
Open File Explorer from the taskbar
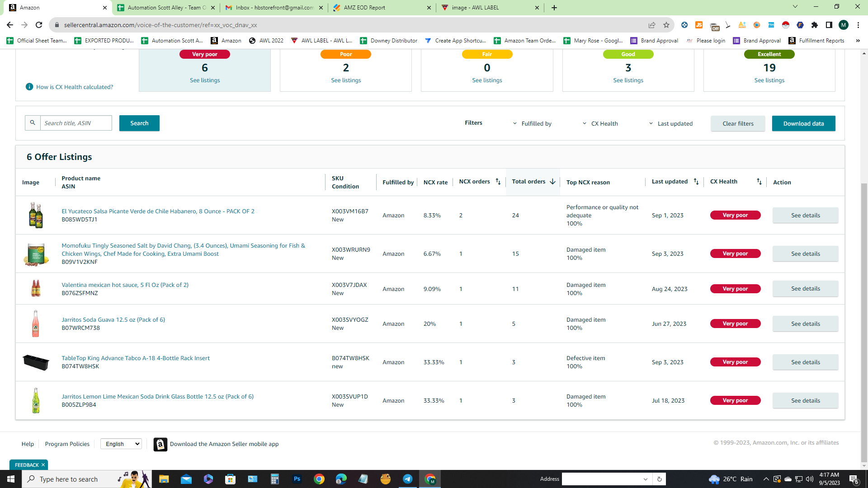[x=164, y=479]
